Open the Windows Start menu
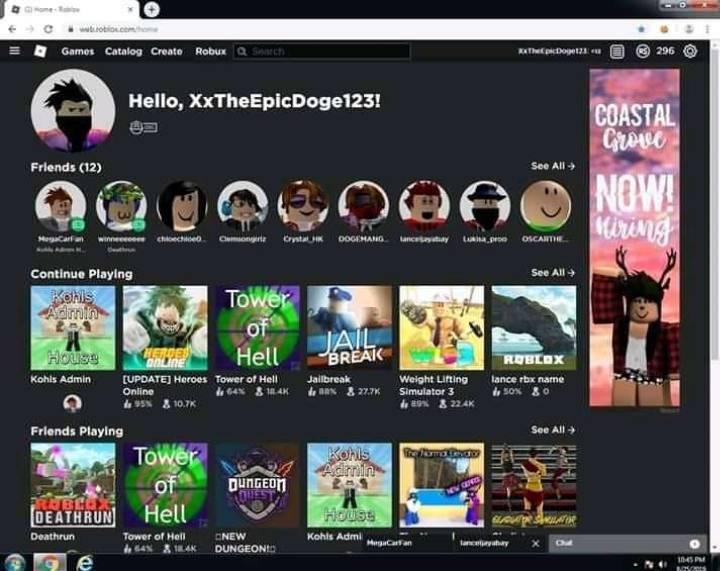Screen dimensions: 720x571 pos(15,562)
